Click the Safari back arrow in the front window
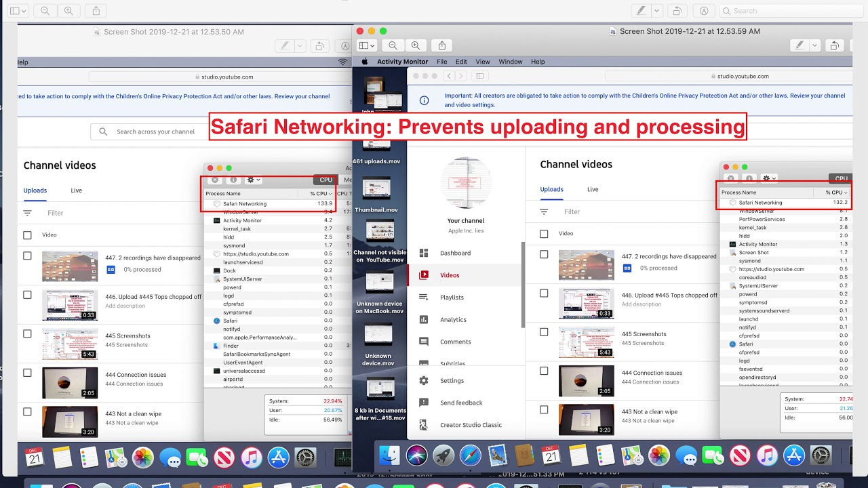The height and width of the screenshot is (488, 868). 450,76
